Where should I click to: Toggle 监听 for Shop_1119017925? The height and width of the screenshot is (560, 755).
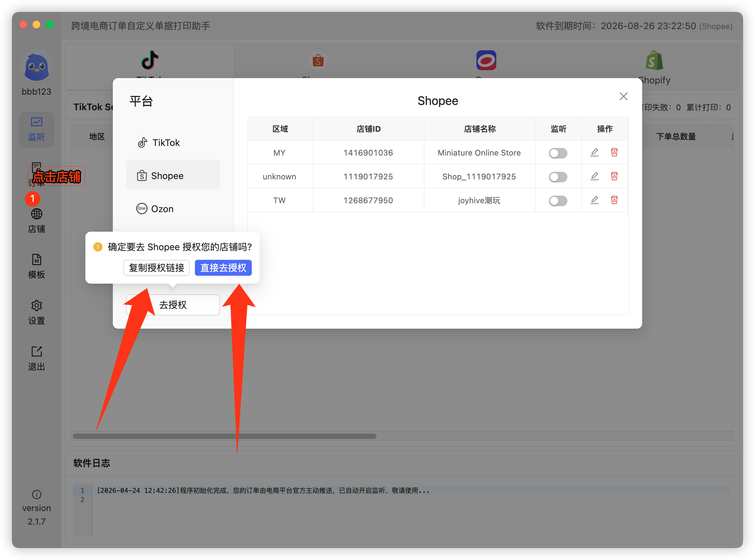coord(558,177)
